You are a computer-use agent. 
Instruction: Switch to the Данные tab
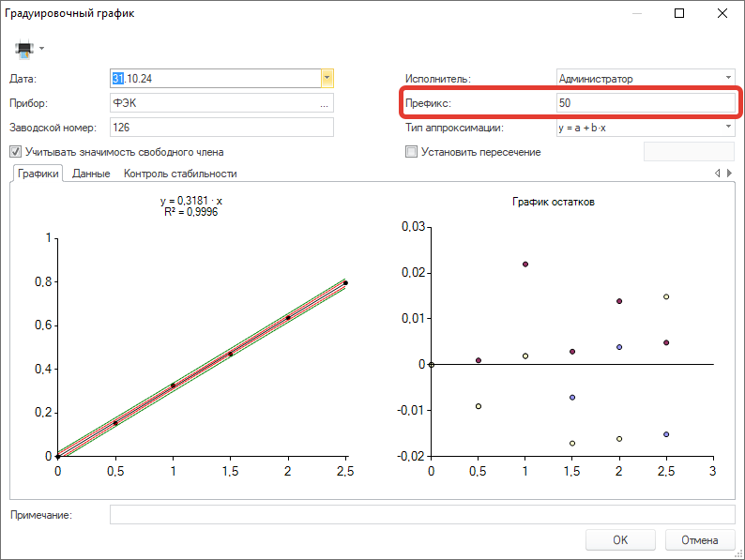point(91,174)
